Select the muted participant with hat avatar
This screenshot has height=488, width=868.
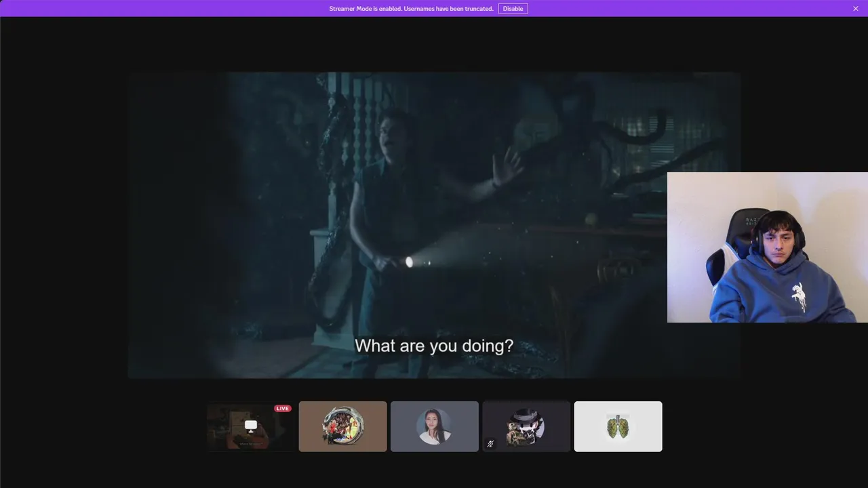[x=526, y=426]
